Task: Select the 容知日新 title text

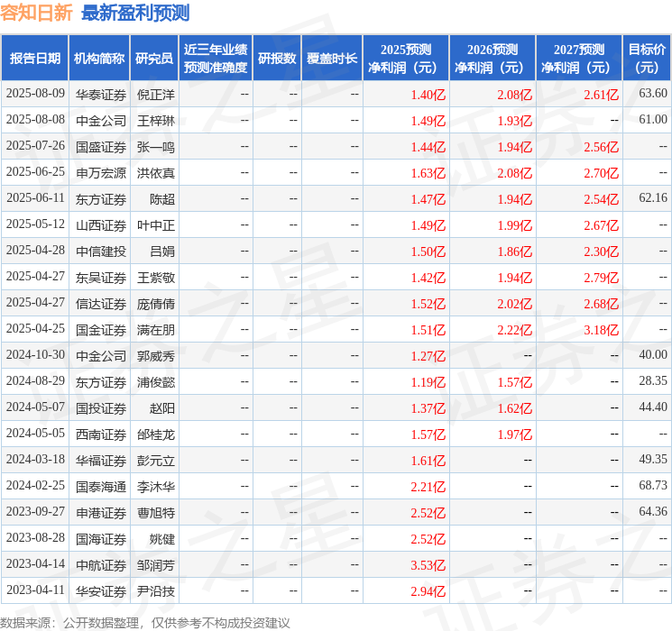Action: 36,13
